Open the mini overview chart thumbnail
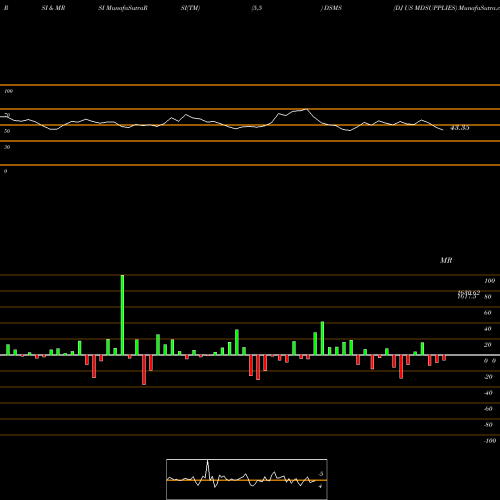Viewport: 500px width, 500px height. pyautogui.click(x=247, y=479)
